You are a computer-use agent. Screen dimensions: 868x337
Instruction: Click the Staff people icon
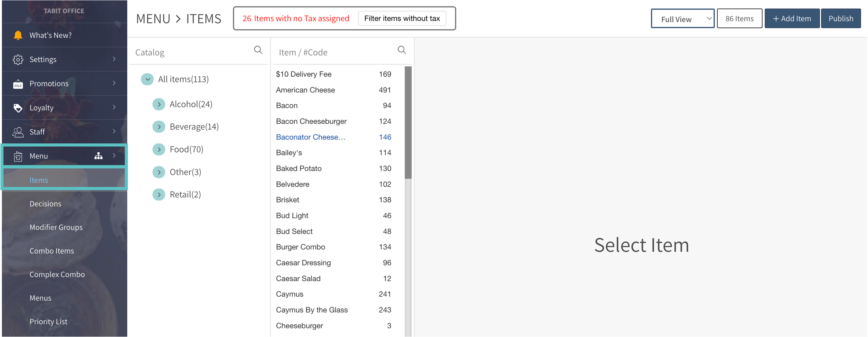click(18, 132)
